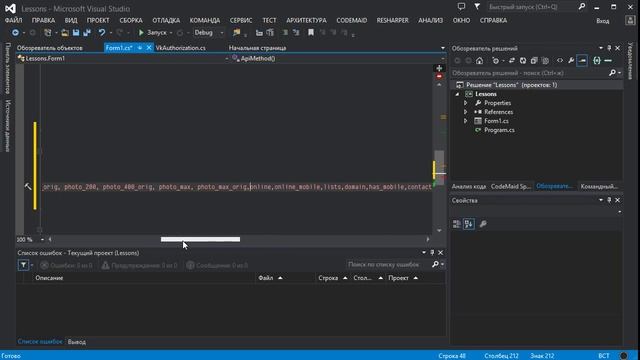Viewport: 640px width, 360px height.
Task: Click in the Solution Explorer search field
Action: pos(529,73)
